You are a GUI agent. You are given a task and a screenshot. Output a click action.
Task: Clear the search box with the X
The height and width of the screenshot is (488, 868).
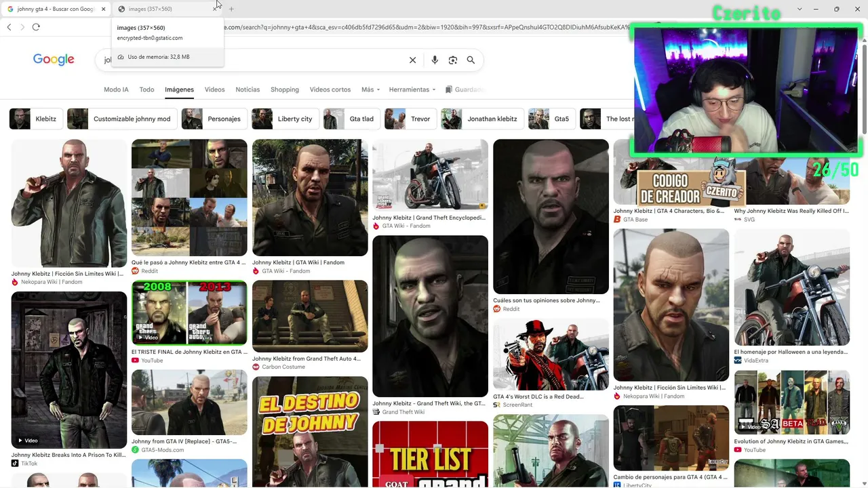(412, 60)
